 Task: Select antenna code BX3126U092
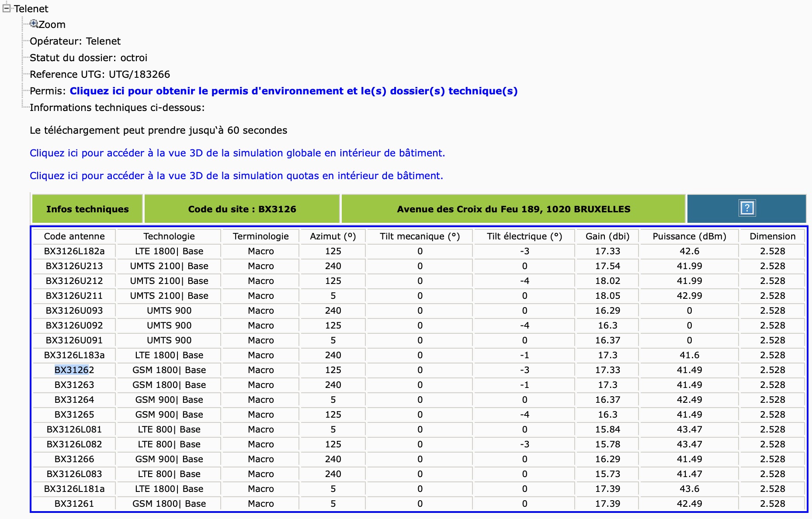pos(74,325)
